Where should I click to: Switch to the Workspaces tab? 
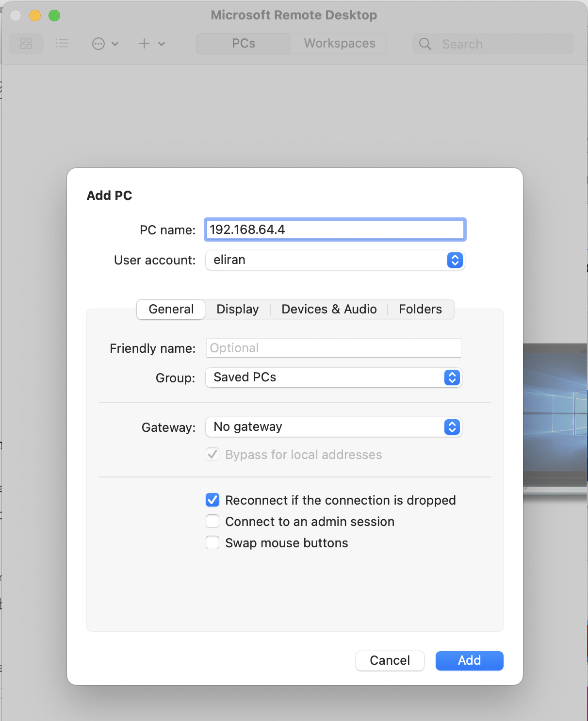(340, 44)
